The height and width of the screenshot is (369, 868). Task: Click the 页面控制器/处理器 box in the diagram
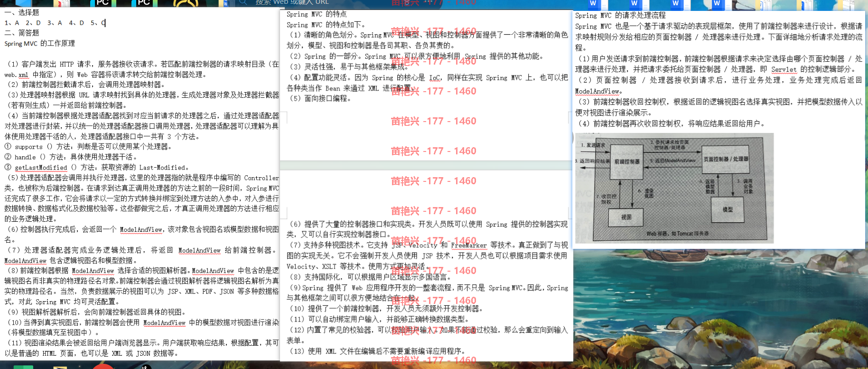coord(726,159)
